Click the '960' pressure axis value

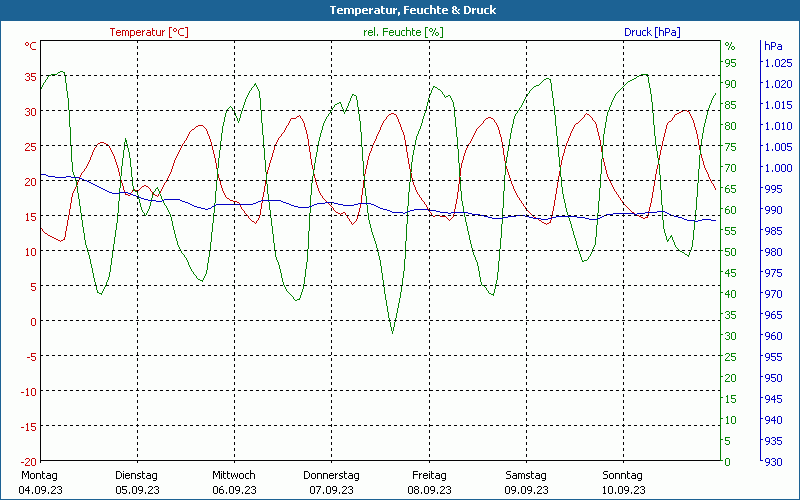(773, 336)
